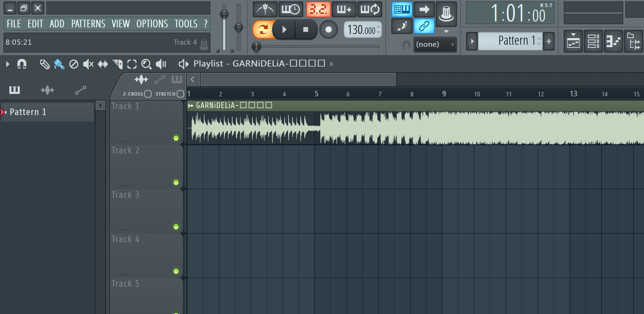Open the PATTERNS menu

[x=88, y=24]
